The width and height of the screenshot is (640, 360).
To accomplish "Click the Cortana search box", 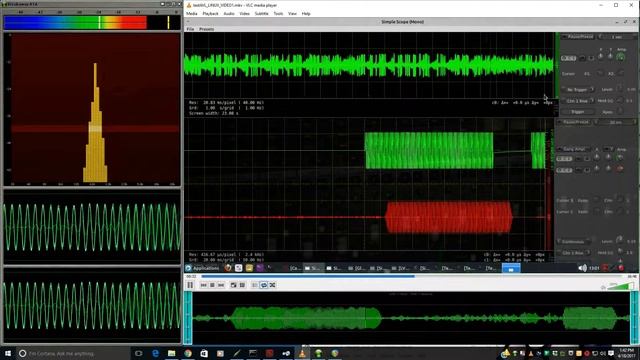I will coord(73,353).
